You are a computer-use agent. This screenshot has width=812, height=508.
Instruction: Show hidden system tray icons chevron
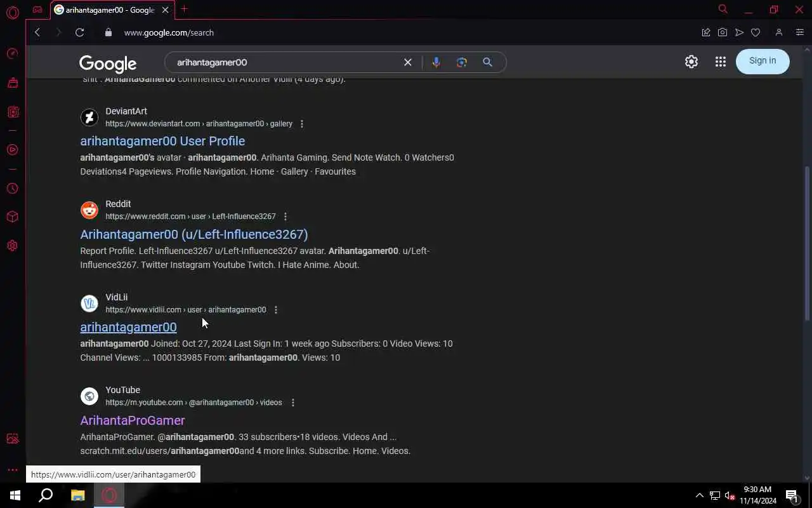click(x=699, y=495)
